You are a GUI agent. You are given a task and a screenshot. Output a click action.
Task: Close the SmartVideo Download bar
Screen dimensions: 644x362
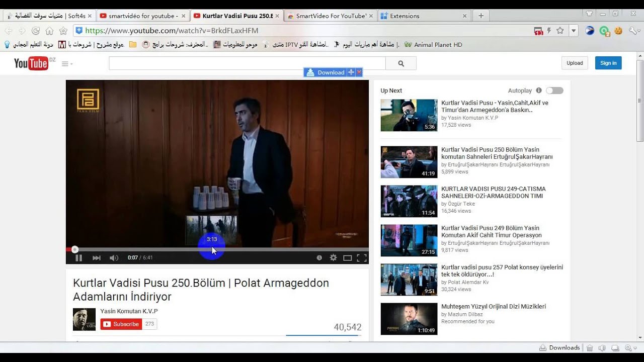click(359, 72)
